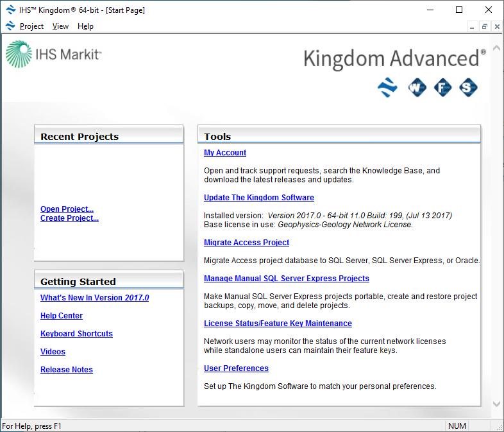Click the 'Installed version' text line
The height and width of the screenshot is (432, 504).
[328, 216]
